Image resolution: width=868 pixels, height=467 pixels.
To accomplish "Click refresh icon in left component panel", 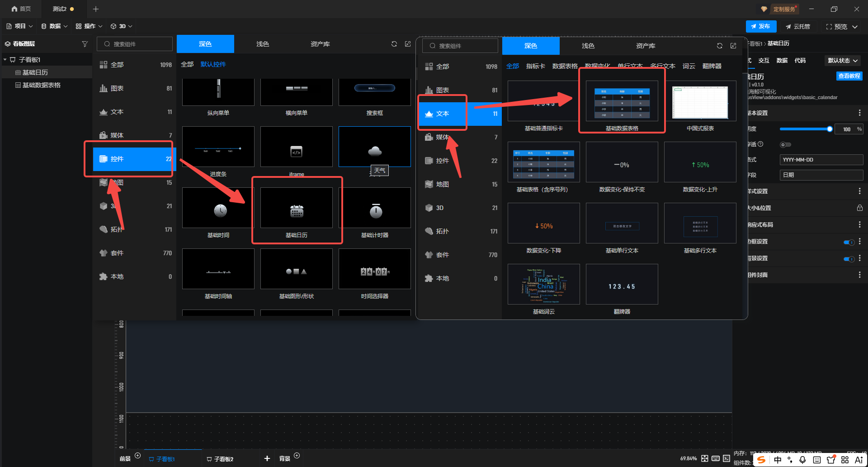I will tap(394, 44).
